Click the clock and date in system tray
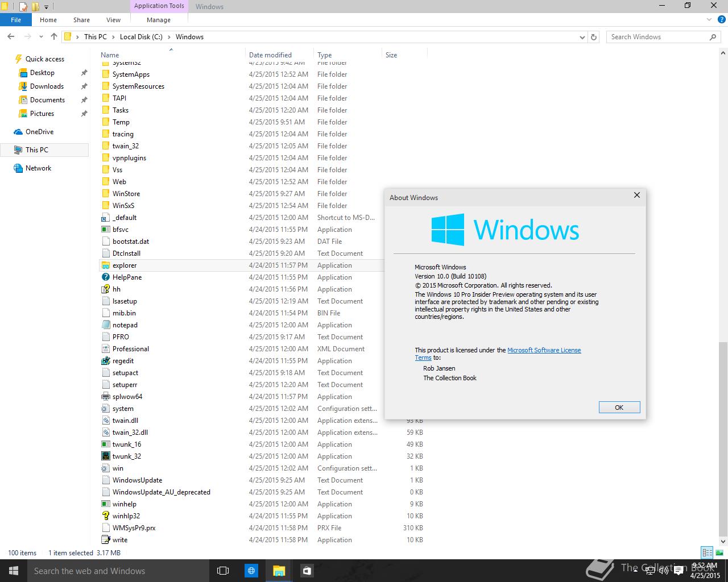 coord(705,571)
